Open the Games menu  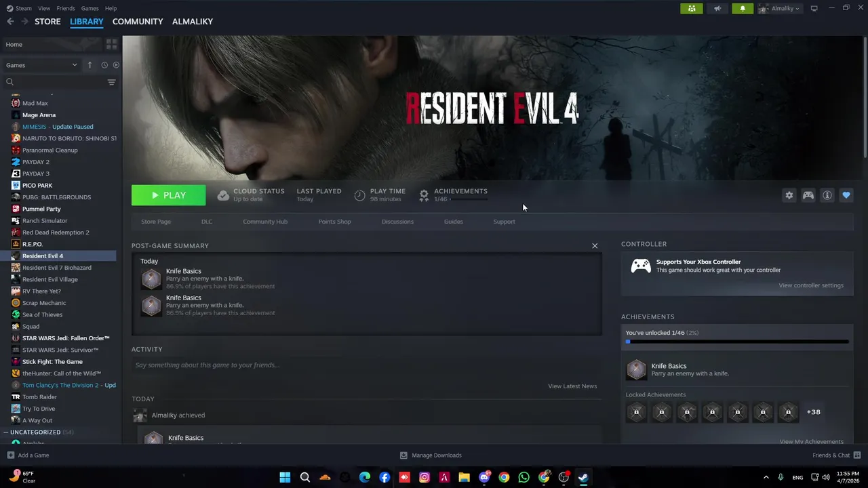(x=90, y=8)
